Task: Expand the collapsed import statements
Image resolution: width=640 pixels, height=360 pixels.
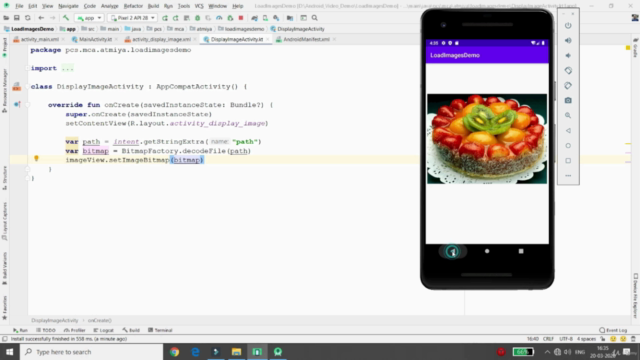Action: coord(68,68)
